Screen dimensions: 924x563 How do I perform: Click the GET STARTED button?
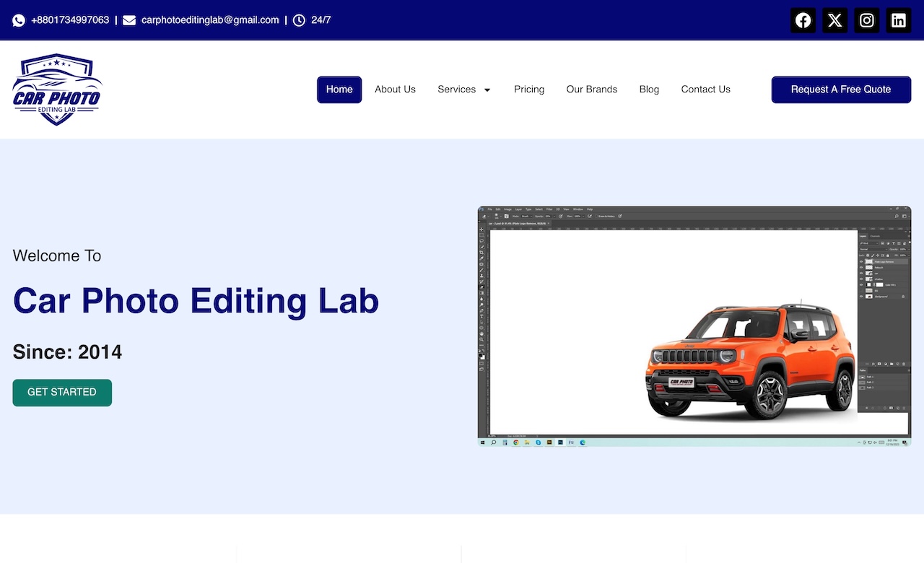(x=61, y=392)
